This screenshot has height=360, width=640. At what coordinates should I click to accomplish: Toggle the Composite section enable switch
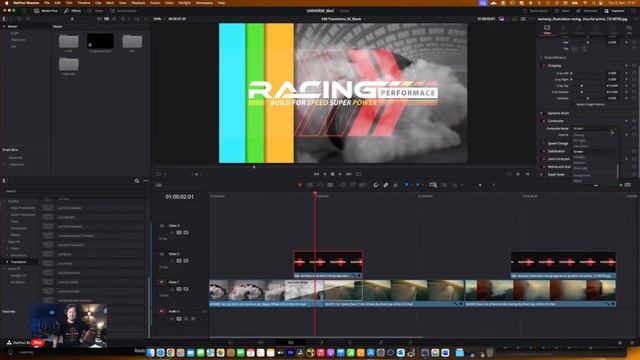[543, 121]
